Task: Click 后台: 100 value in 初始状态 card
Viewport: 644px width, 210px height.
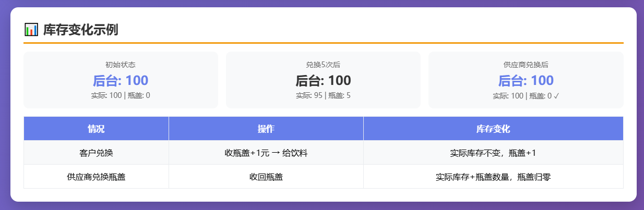Action: [x=121, y=81]
